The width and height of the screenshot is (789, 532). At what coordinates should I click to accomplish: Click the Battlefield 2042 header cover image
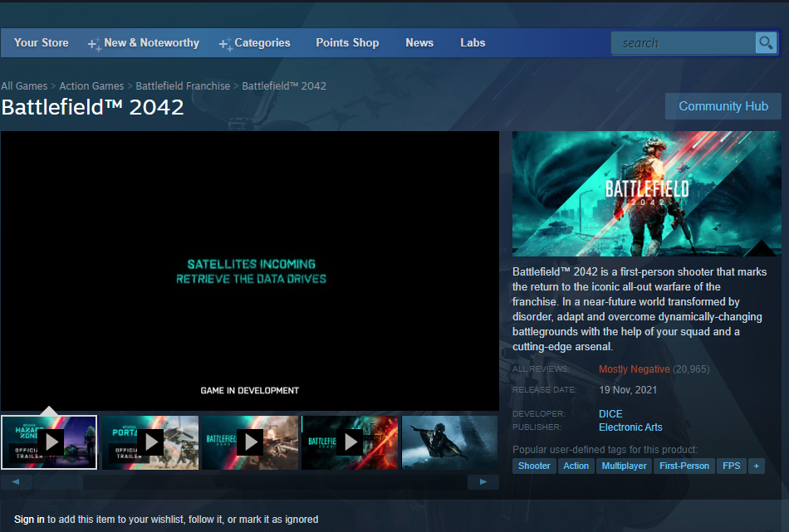click(647, 193)
